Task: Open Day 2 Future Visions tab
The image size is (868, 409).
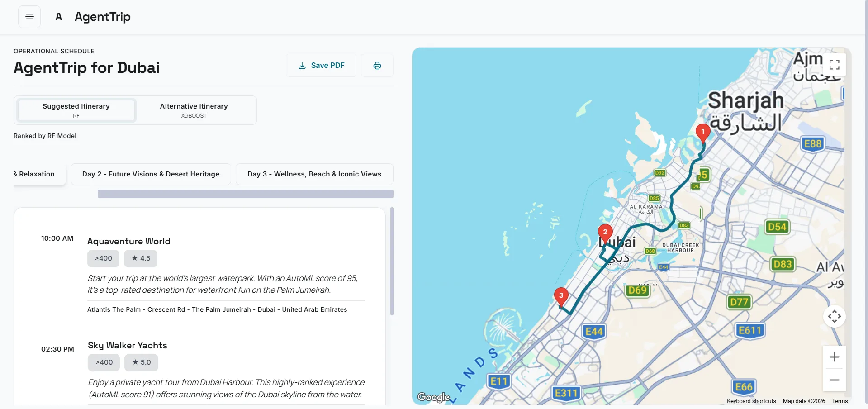Action: point(151,174)
